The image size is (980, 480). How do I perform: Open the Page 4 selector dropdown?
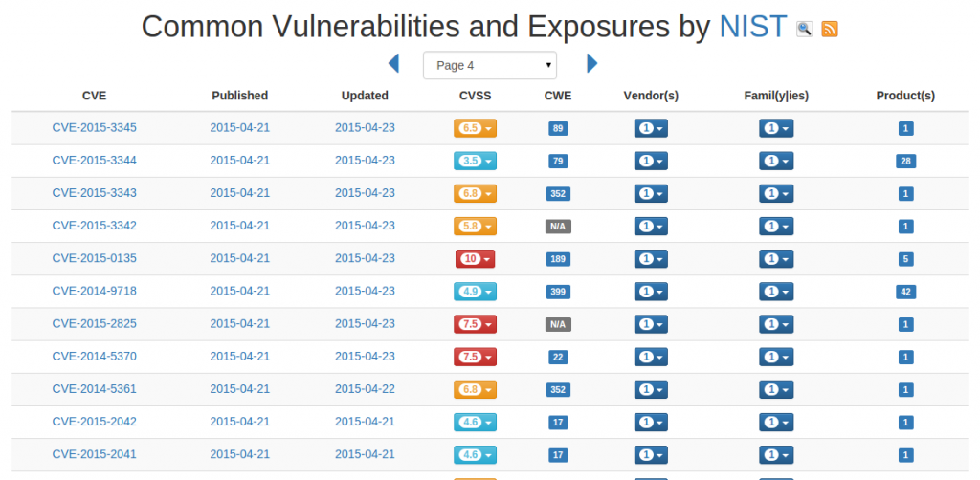coord(490,66)
